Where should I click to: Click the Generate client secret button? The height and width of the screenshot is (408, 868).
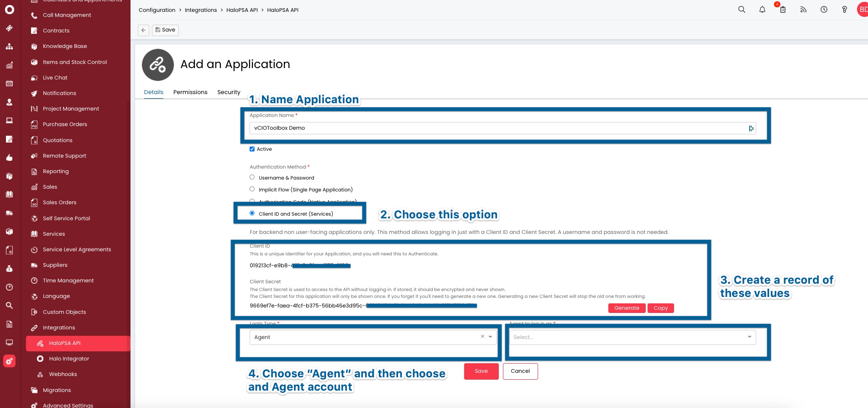click(627, 308)
